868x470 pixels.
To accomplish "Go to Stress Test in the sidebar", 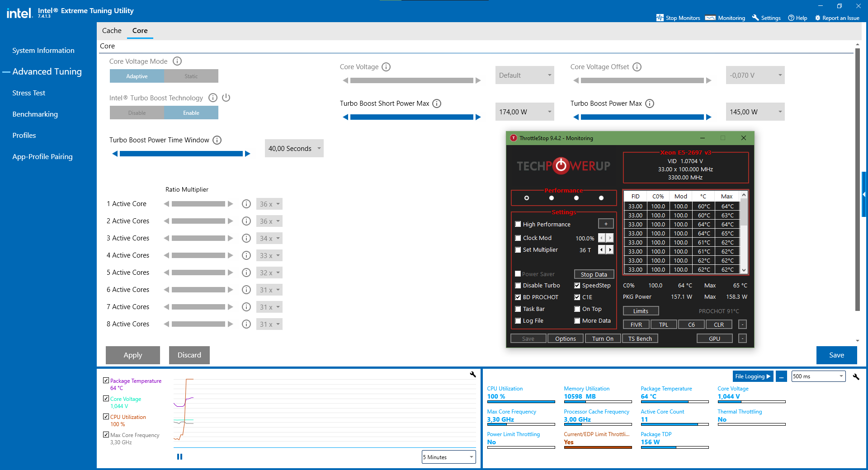I will click(x=29, y=93).
